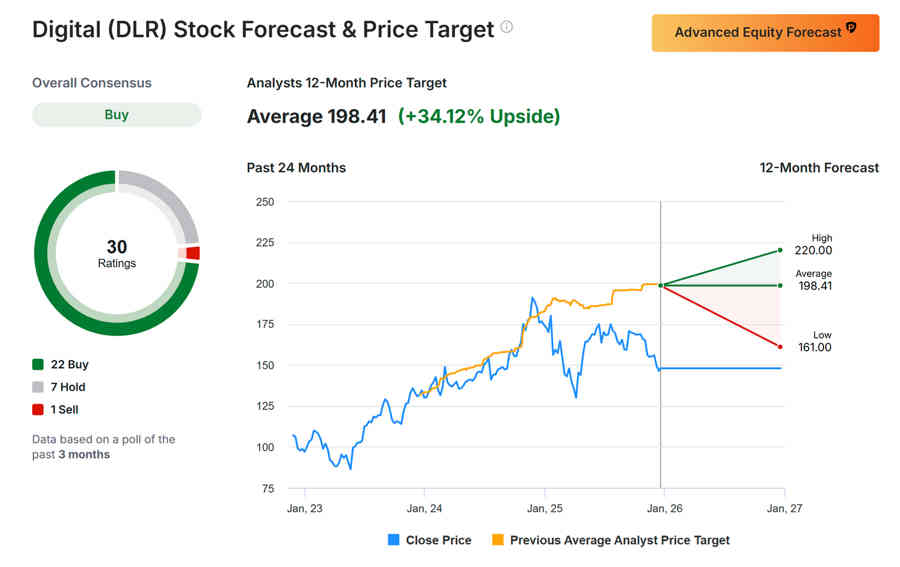900x567 pixels.
Task: Click the orange analyst target legend swatch
Action: [x=497, y=540]
